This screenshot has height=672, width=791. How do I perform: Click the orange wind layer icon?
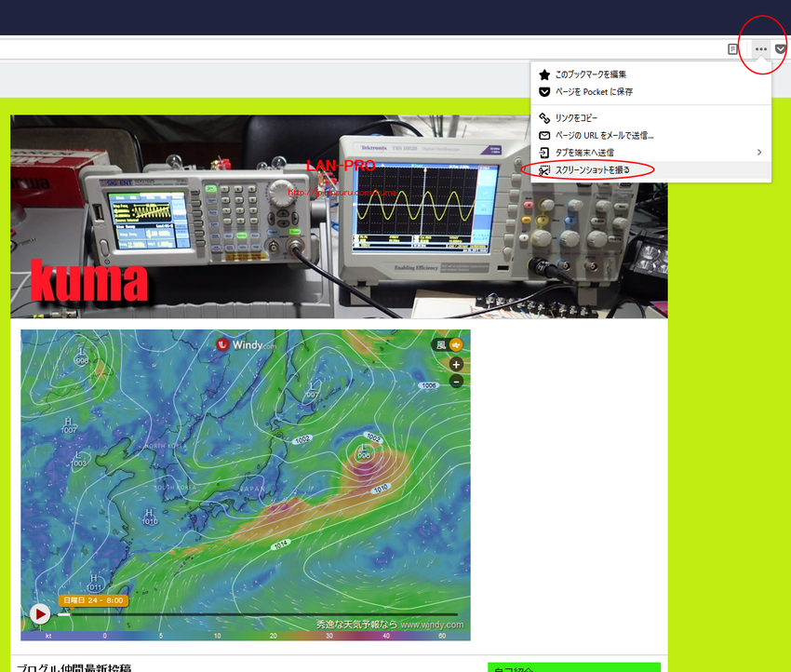[x=456, y=345]
